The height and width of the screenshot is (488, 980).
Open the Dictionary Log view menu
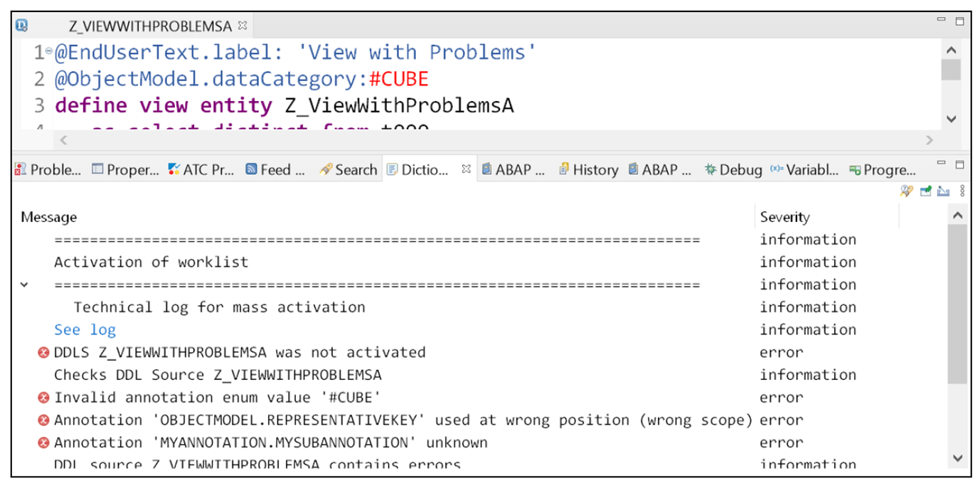962,191
